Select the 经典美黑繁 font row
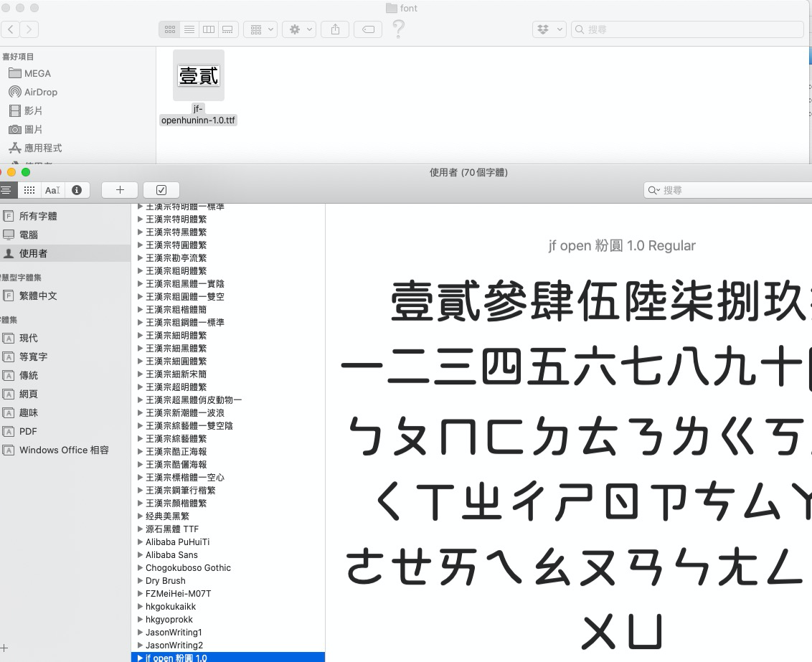The image size is (812, 662). click(228, 516)
